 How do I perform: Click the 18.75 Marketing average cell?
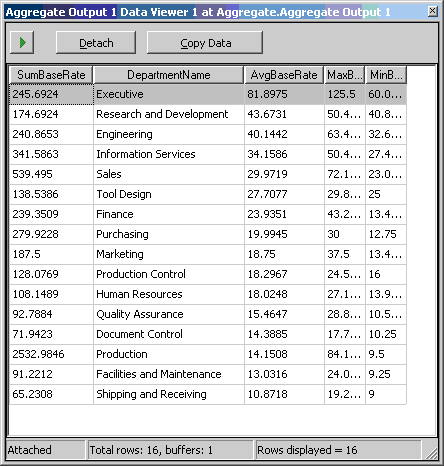point(284,254)
